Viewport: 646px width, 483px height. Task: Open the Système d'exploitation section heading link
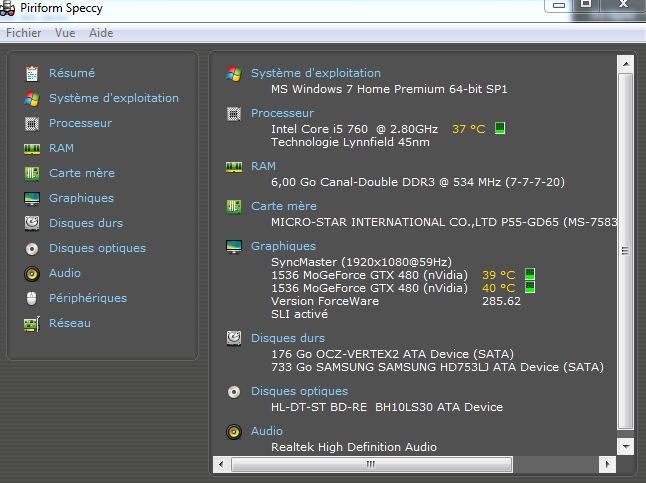click(315, 73)
